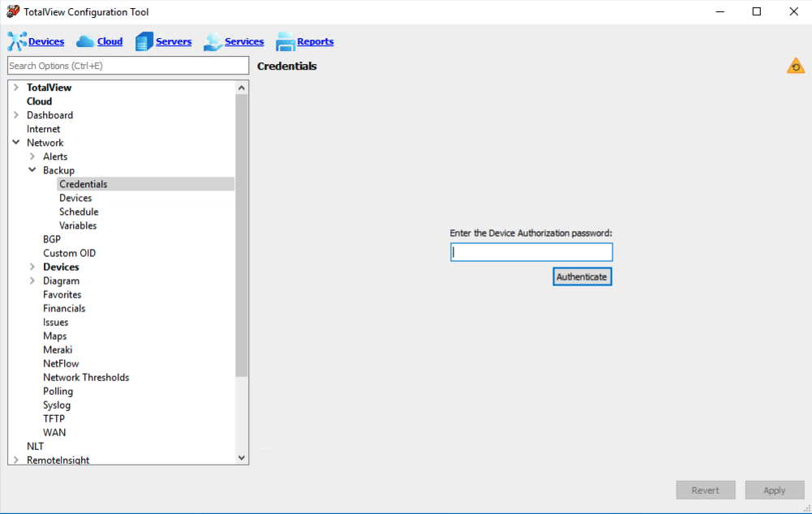Maximize the TotalView Configuration Tool window
This screenshot has height=514, width=812.
[757, 11]
